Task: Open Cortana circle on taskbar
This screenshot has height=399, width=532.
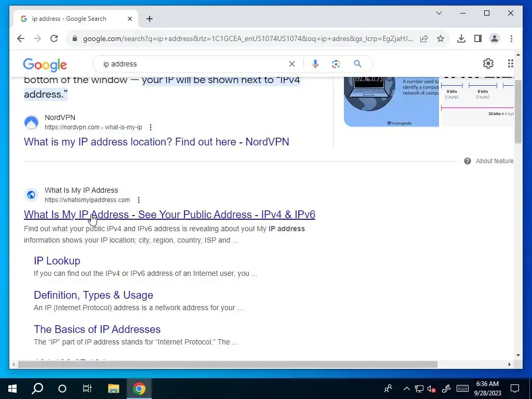Action: [62, 389]
